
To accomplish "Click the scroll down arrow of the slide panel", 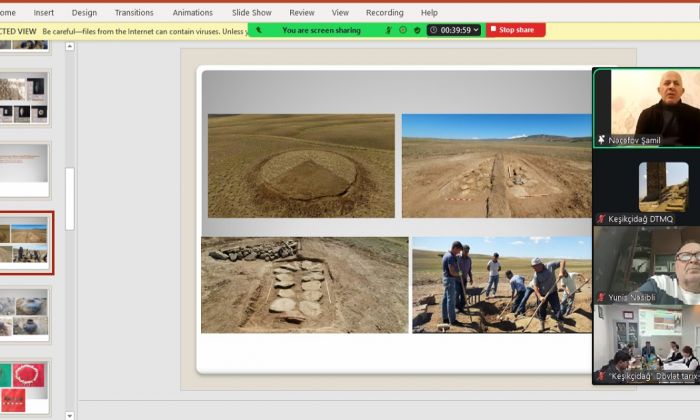I will pos(70,414).
